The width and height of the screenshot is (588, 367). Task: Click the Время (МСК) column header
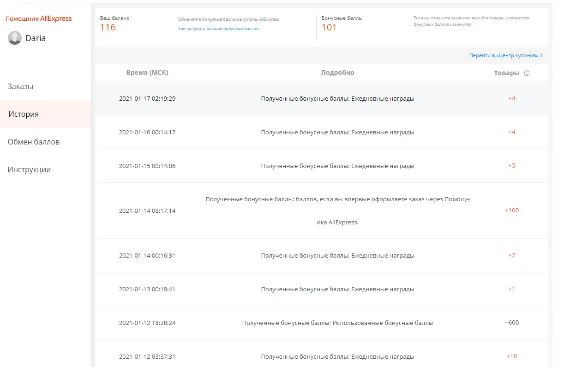click(147, 73)
